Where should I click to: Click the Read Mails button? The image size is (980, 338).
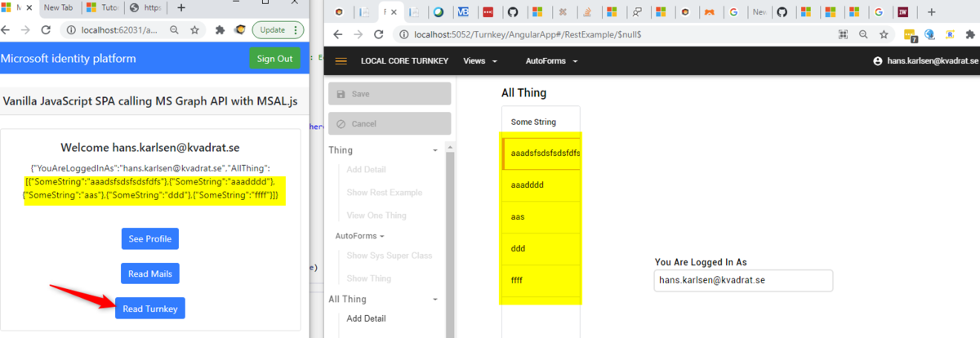pyautogui.click(x=149, y=274)
